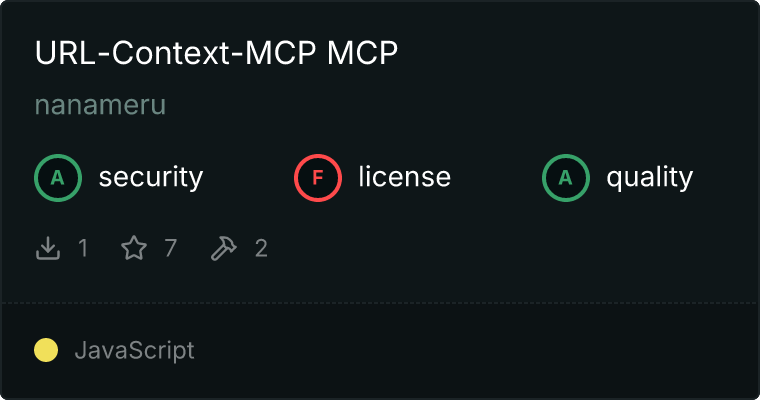Click the star outline icon
760x400 pixels.
(x=134, y=248)
